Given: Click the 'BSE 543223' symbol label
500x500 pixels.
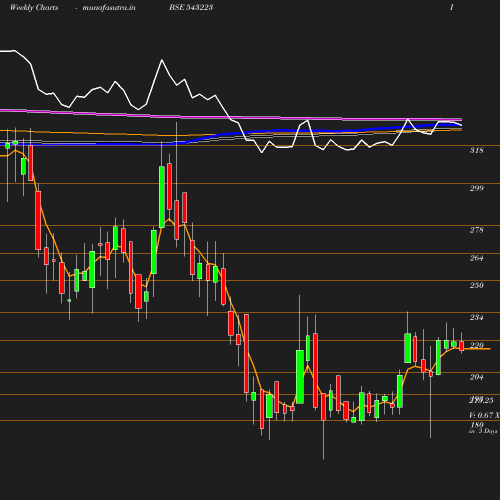Looking at the screenshot, I should pyautogui.click(x=191, y=7).
